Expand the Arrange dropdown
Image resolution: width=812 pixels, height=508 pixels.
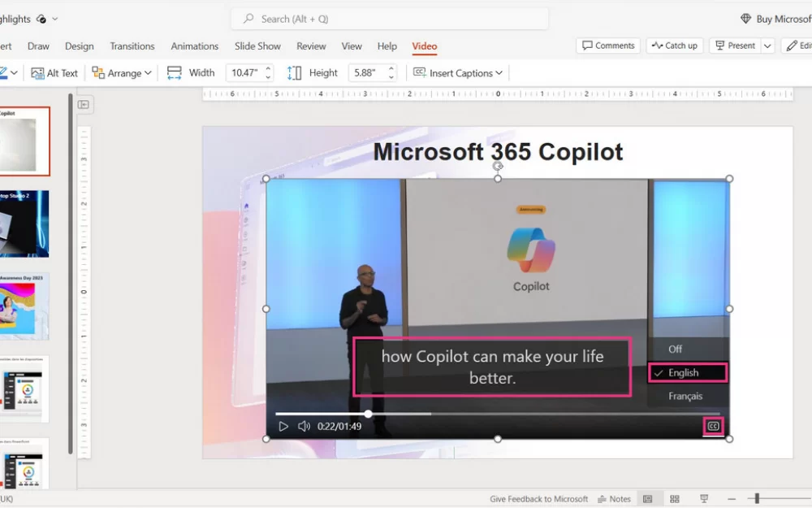[x=122, y=73]
